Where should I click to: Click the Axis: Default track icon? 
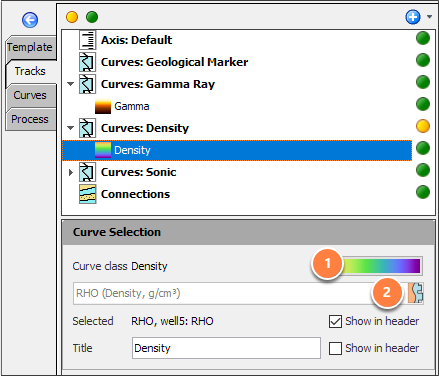coord(87,40)
